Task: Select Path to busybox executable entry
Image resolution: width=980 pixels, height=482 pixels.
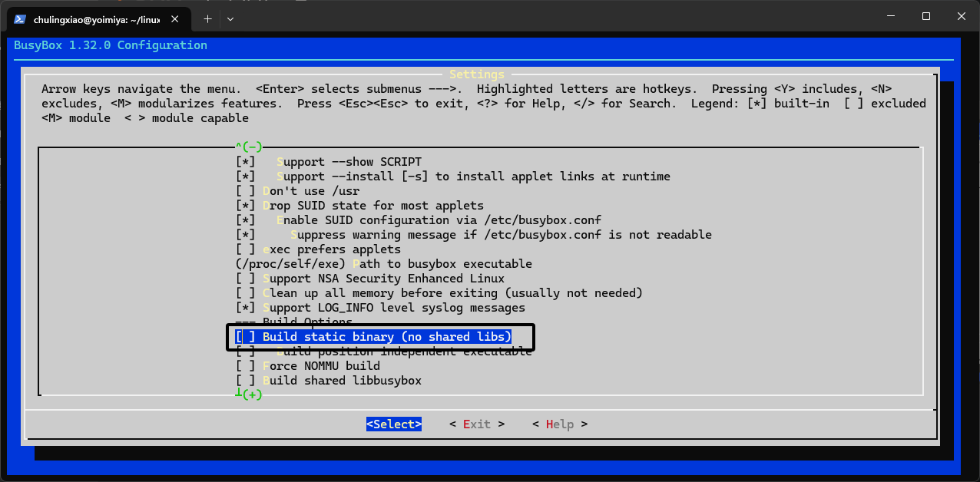Action: coord(384,264)
